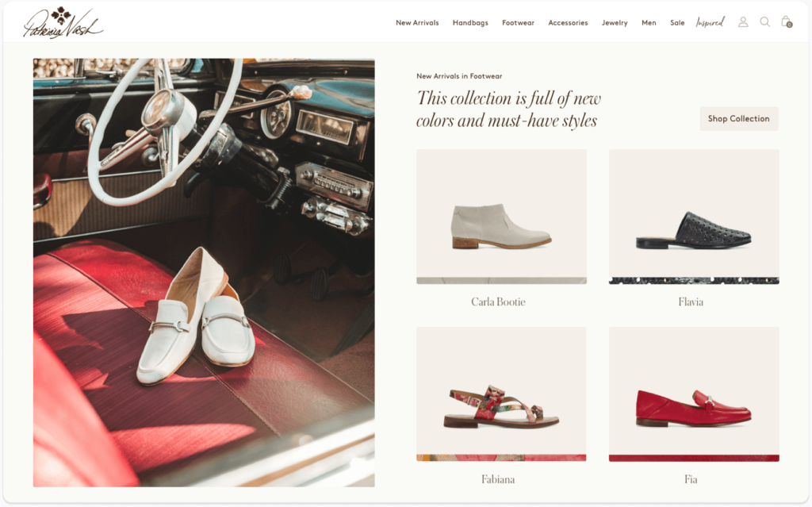Go to Accessories menu item
Image resolution: width=812 pixels, height=507 pixels.
click(568, 23)
